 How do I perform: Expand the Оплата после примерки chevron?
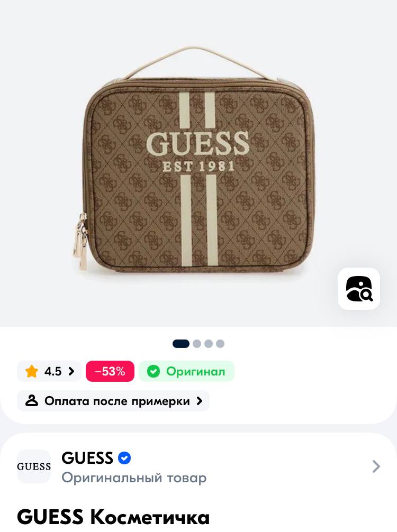coord(200,401)
